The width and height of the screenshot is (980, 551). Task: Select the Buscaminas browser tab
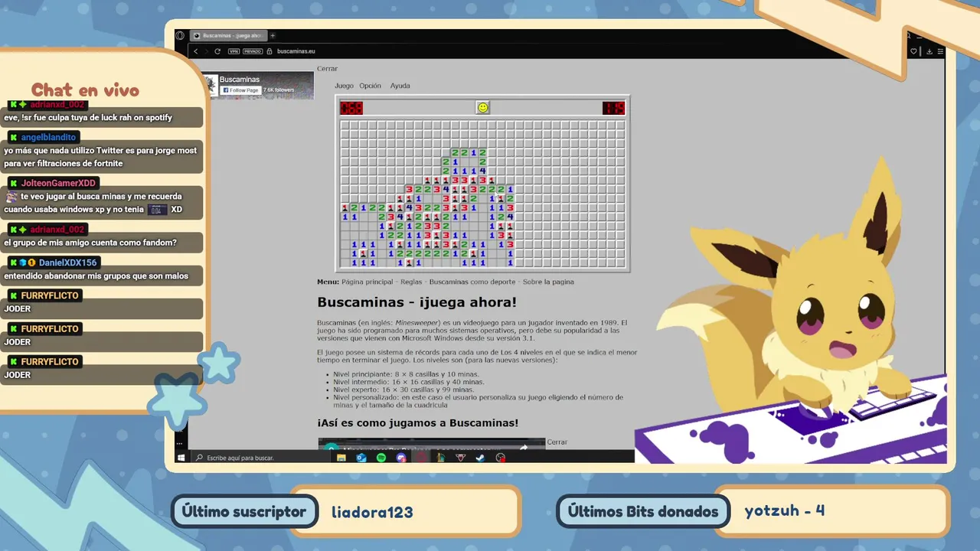228,35
